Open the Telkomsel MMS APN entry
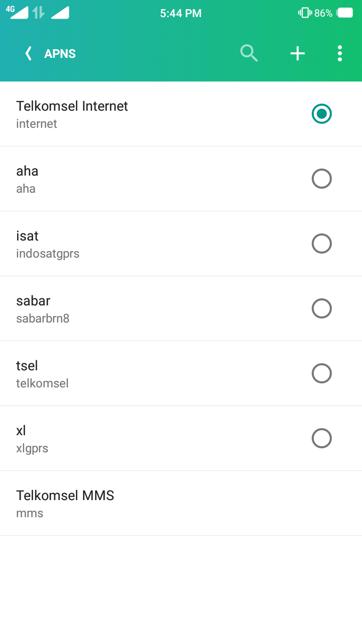Viewport: 362px width, 644px height. [65, 503]
